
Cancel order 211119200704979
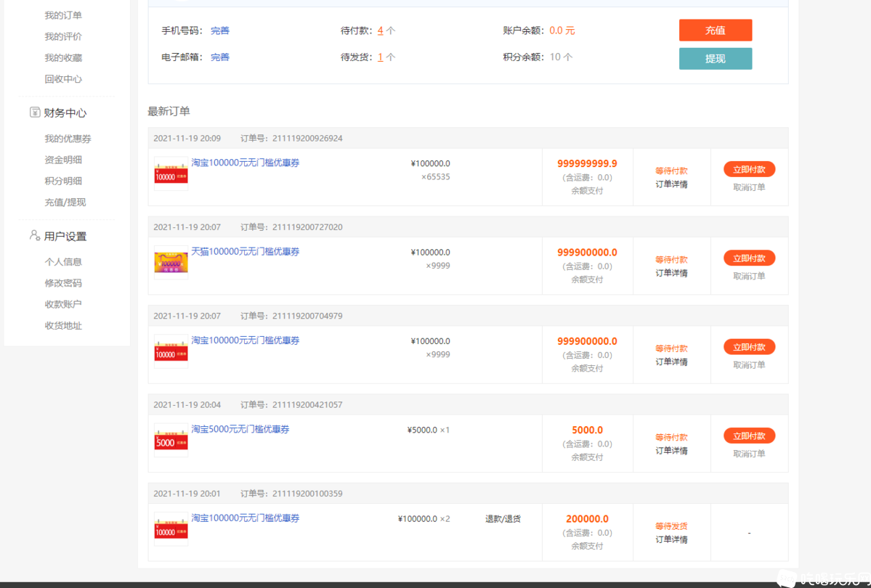click(x=749, y=365)
